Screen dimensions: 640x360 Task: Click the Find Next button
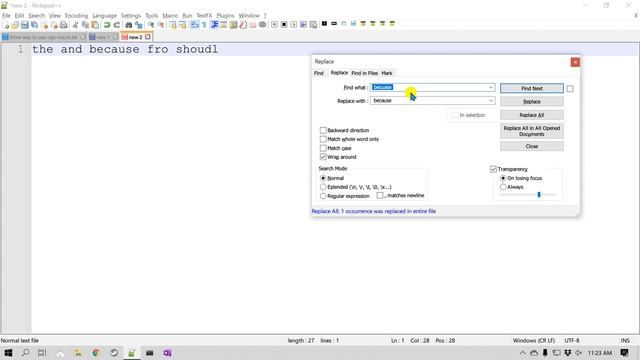[531, 89]
